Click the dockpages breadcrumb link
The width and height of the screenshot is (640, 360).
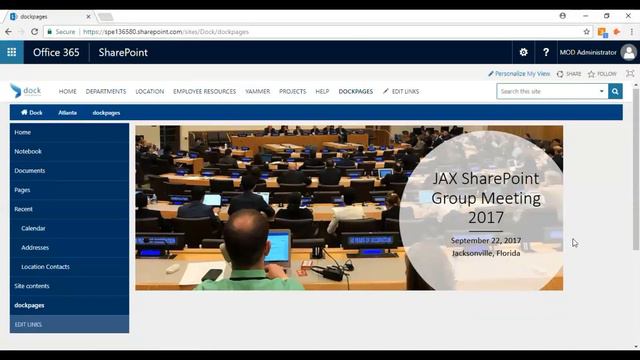(x=106, y=113)
